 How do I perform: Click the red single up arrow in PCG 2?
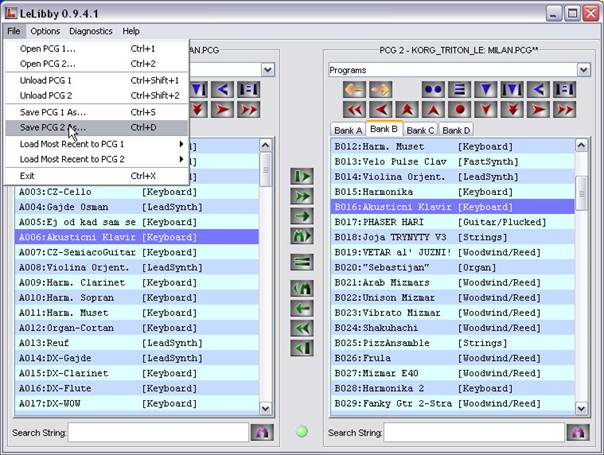click(x=433, y=109)
